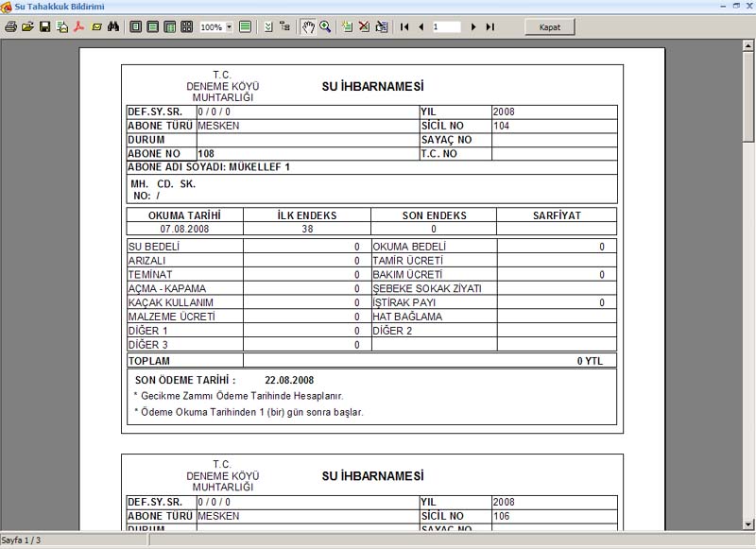Send report by e-mail envelope icon

[x=96, y=27]
